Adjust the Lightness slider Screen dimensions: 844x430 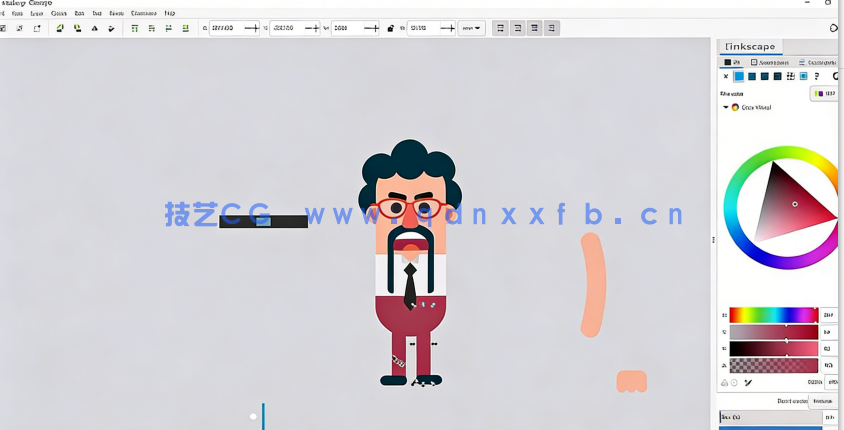click(774, 348)
